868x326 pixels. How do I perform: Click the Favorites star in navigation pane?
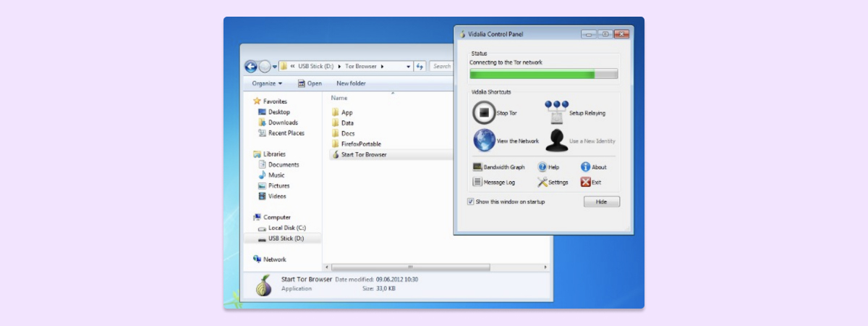click(x=257, y=101)
